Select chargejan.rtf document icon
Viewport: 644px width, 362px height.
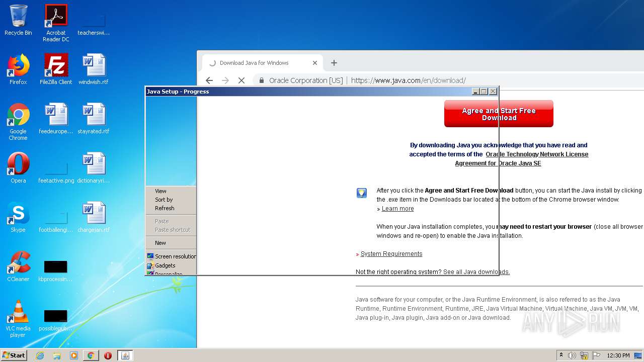[x=94, y=217]
